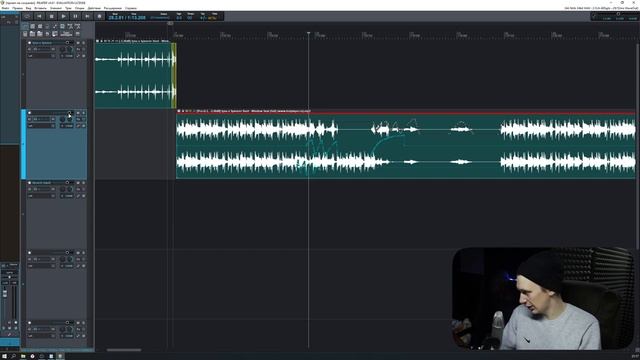Click the go-to-start transport button
Screen dimensions: 640x360
pyautogui.click(x=39, y=16)
